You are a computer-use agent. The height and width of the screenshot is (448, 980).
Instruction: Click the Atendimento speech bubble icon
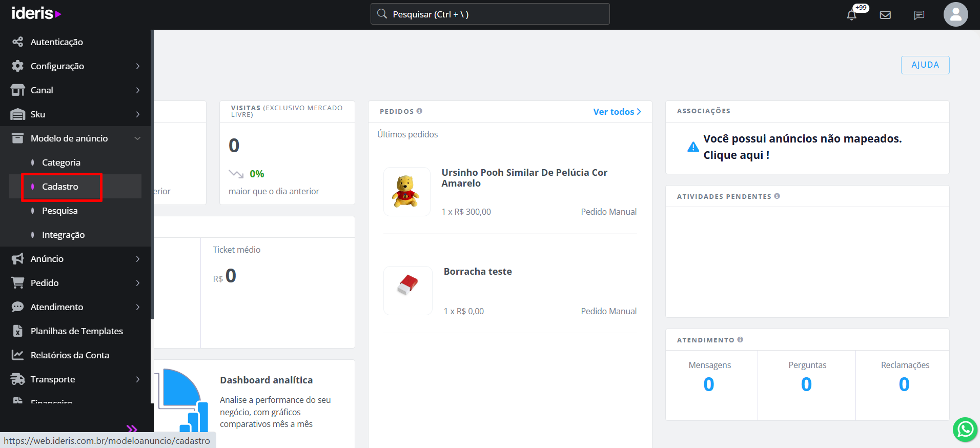pos(18,307)
